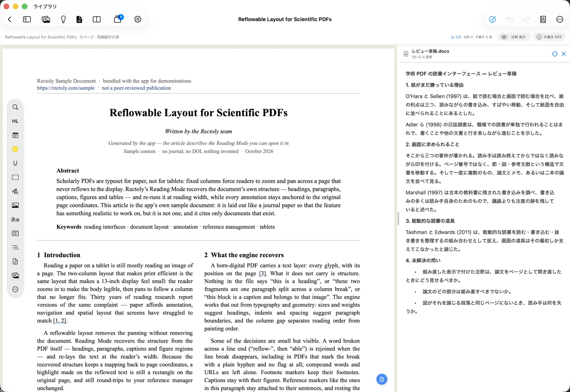570x392 pixels.
Task: Open the dictionary book icon
Action: coord(543,19)
